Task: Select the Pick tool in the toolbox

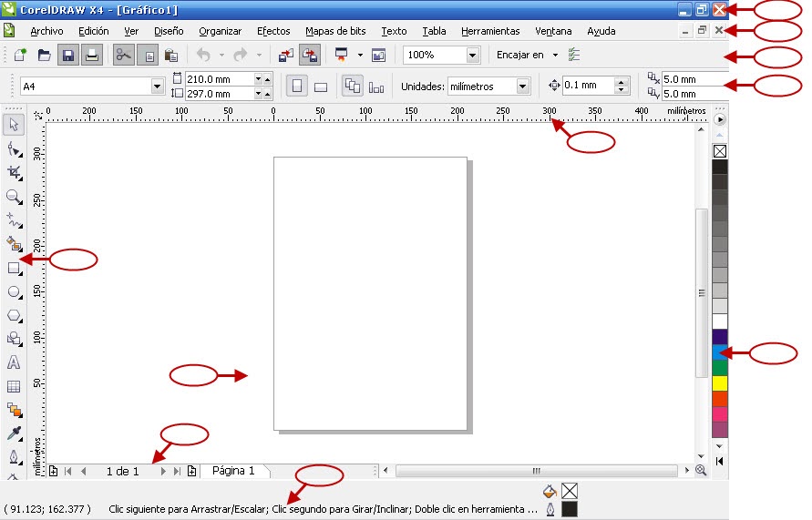Action: coord(14,125)
